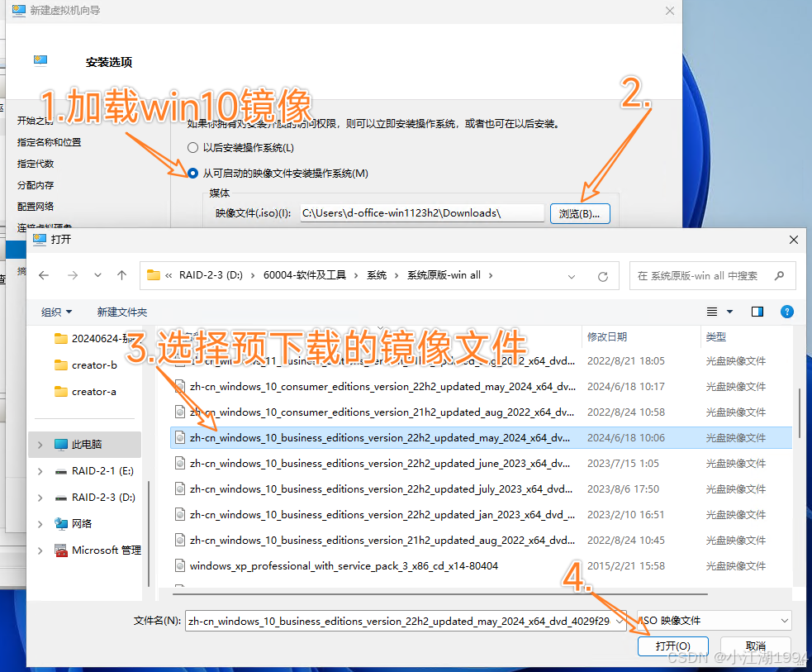The image size is (812, 672).
Task: Change view layout icon
Action: (x=712, y=312)
